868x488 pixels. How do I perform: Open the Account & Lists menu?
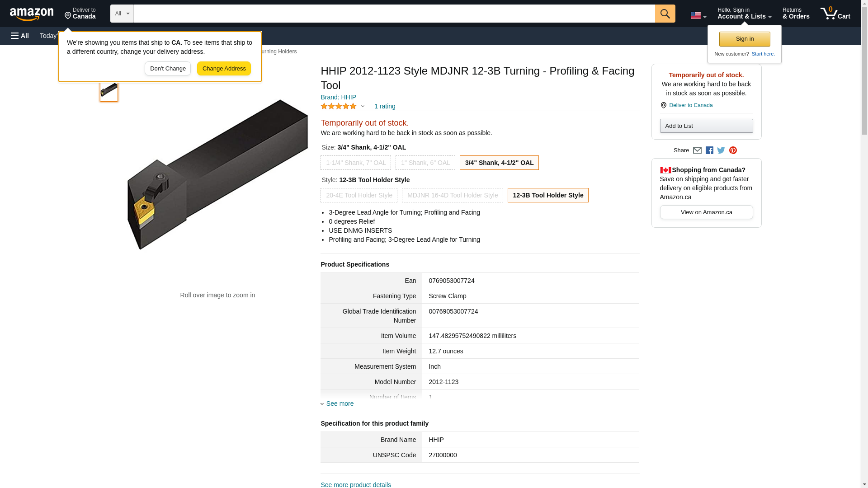pyautogui.click(x=744, y=14)
